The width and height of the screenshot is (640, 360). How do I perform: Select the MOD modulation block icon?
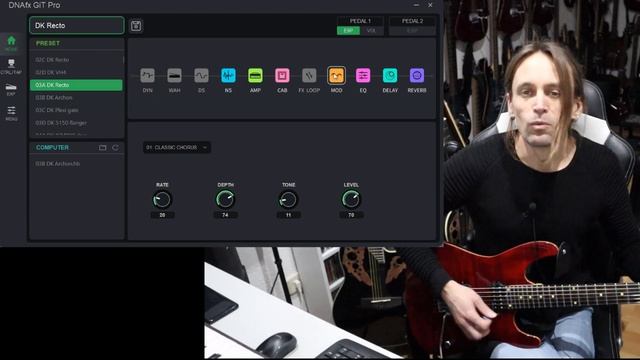pyautogui.click(x=336, y=76)
